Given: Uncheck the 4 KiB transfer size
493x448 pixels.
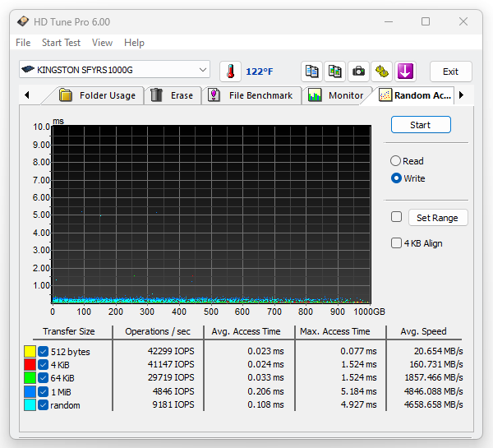Looking at the screenshot, I should point(43,365).
